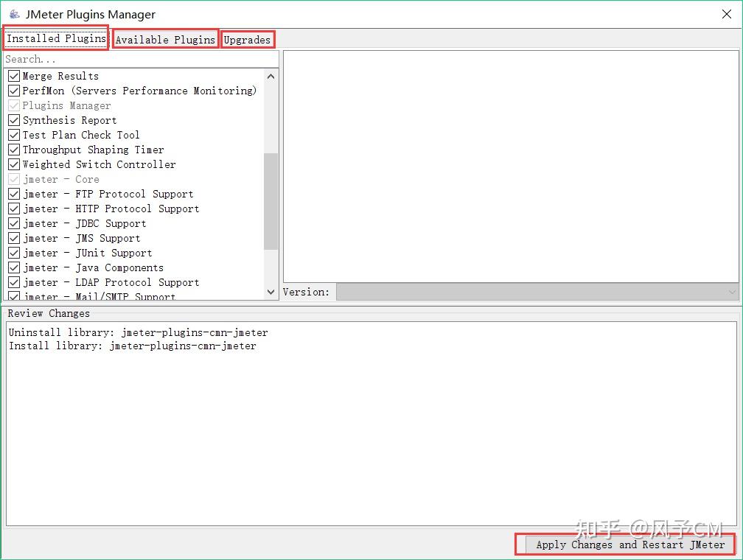The width and height of the screenshot is (743, 560).
Task: Uncheck jmeter JDBC Support
Action: (x=13, y=223)
